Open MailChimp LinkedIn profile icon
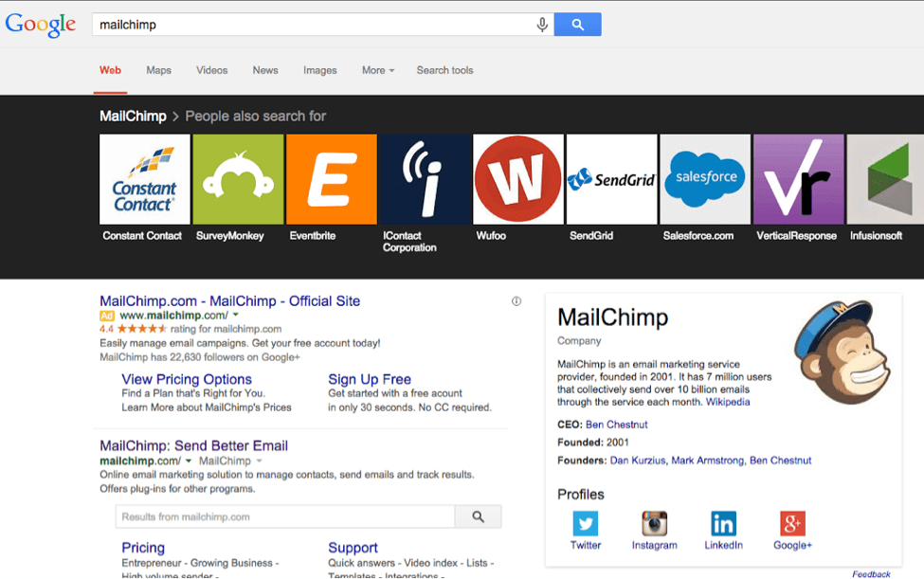924x579 pixels. pos(724,523)
